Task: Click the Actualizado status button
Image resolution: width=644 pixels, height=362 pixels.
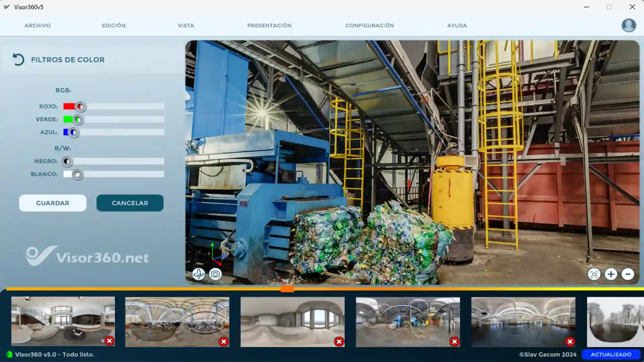Action: [611, 354]
